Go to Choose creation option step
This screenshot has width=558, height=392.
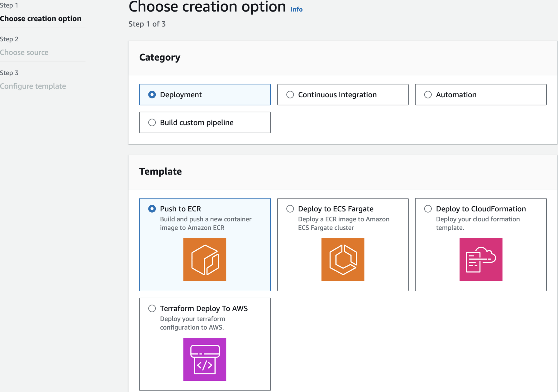point(41,19)
